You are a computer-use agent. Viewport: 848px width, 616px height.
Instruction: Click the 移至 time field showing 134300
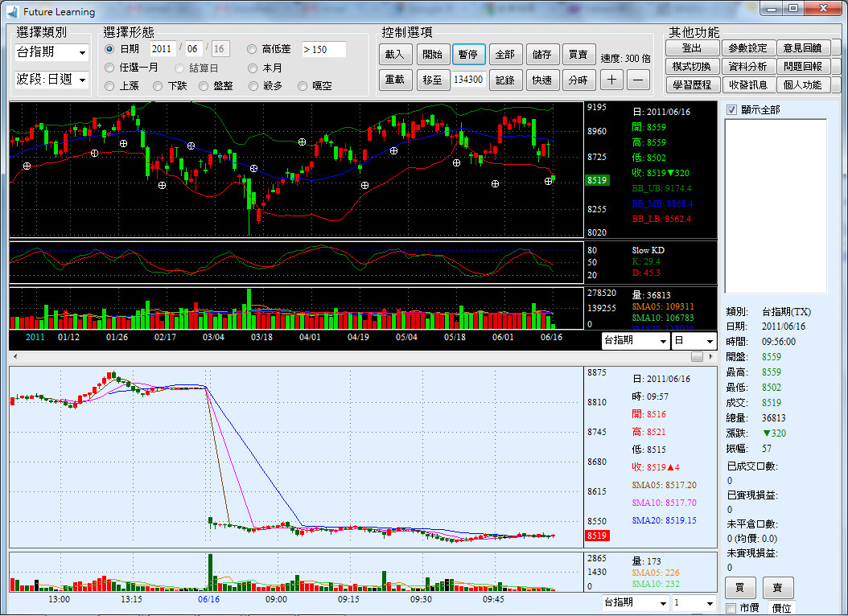click(468, 80)
